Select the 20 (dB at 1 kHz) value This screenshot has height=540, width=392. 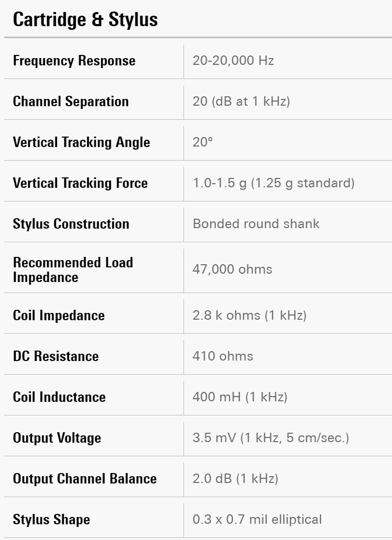(241, 102)
